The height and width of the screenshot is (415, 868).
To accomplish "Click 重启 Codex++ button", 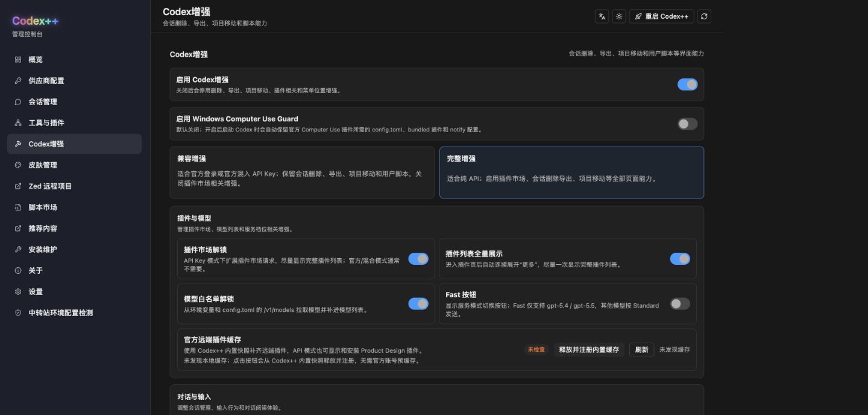I will tap(661, 16).
